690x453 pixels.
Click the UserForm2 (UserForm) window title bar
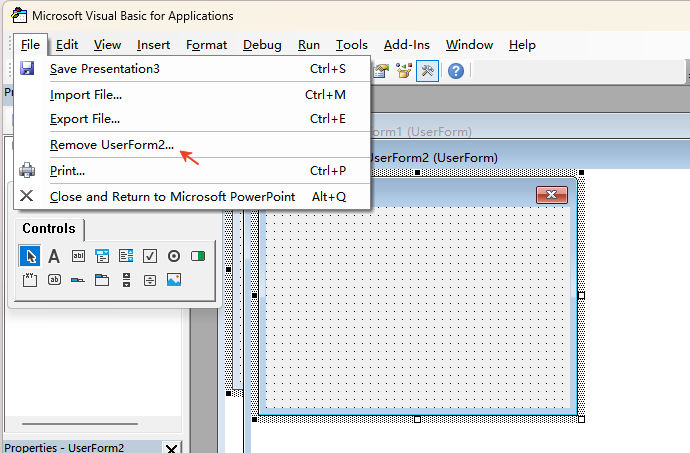(529, 157)
